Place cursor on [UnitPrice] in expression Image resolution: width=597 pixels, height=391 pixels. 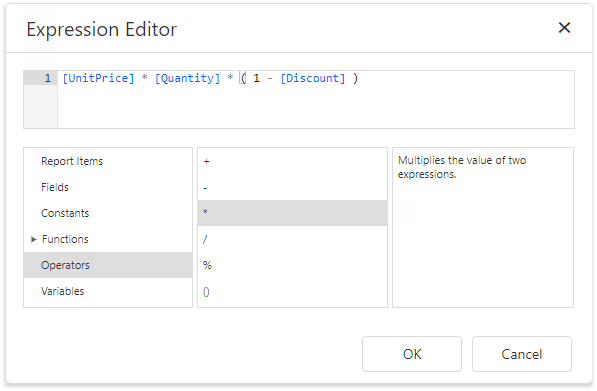point(98,78)
